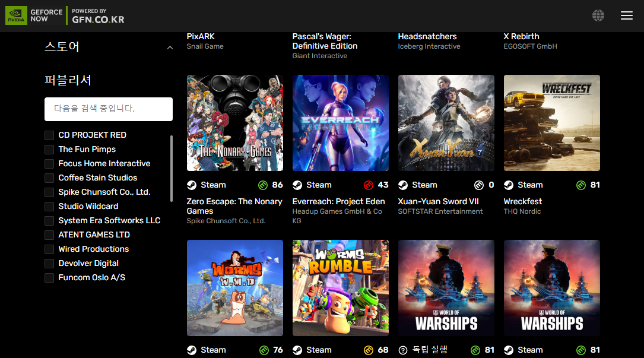Open the Wreckfest title link

(x=523, y=201)
